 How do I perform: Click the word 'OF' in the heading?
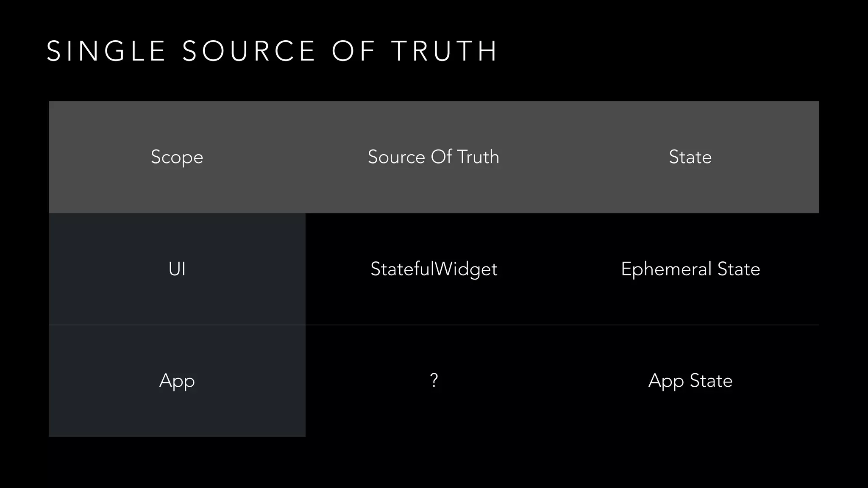click(353, 51)
